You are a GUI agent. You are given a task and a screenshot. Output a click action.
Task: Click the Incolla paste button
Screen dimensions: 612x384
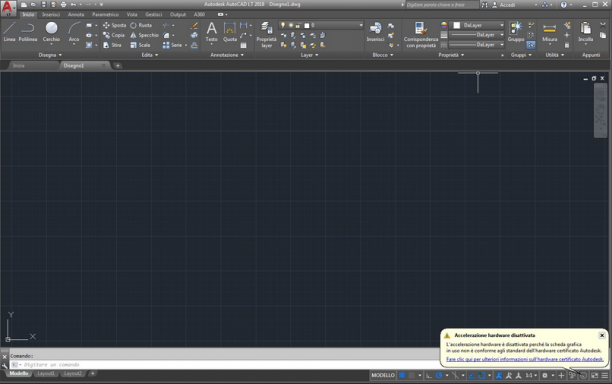point(585,32)
